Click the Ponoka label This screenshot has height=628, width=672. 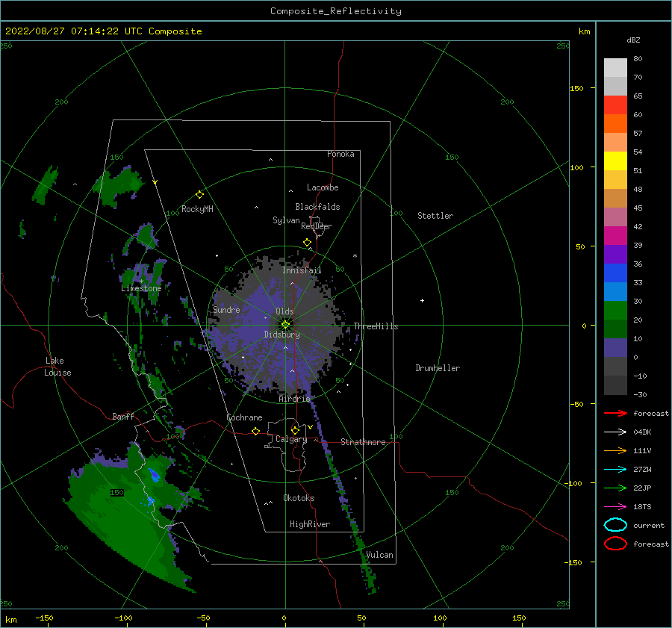[340, 154]
